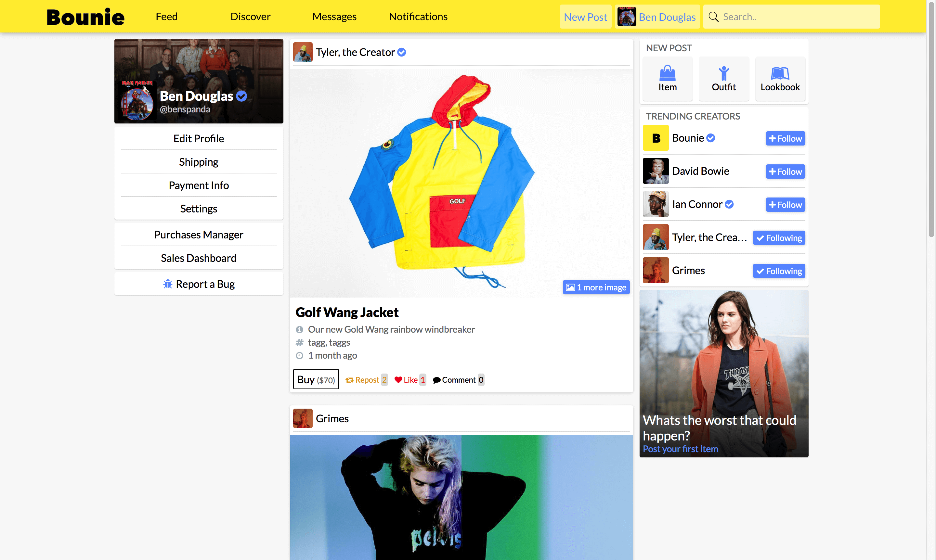
Task: Click the red heart Like icon
Action: 398,380
